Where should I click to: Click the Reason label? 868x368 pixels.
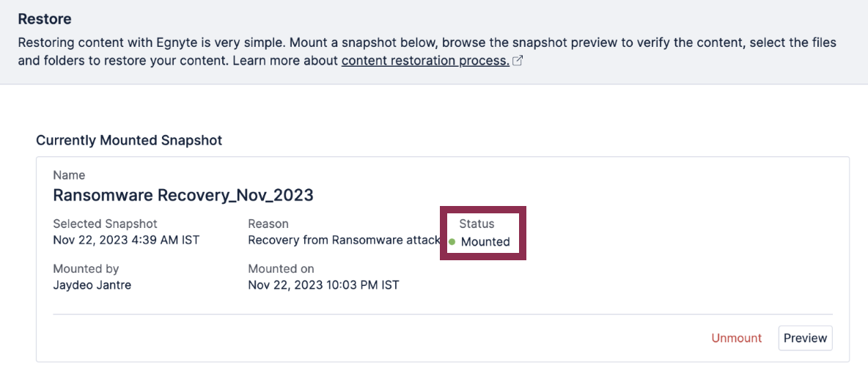268,224
